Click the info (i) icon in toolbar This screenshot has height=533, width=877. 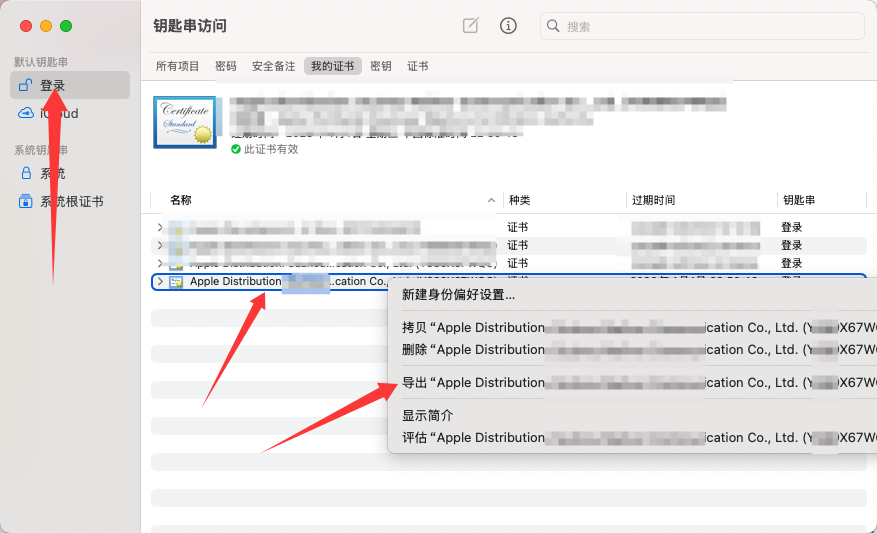pyautogui.click(x=508, y=26)
